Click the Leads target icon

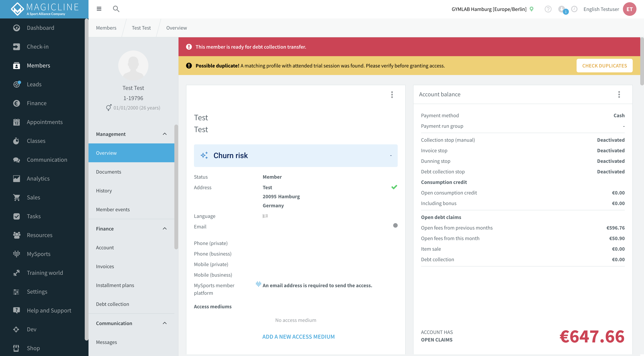tap(17, 84)
